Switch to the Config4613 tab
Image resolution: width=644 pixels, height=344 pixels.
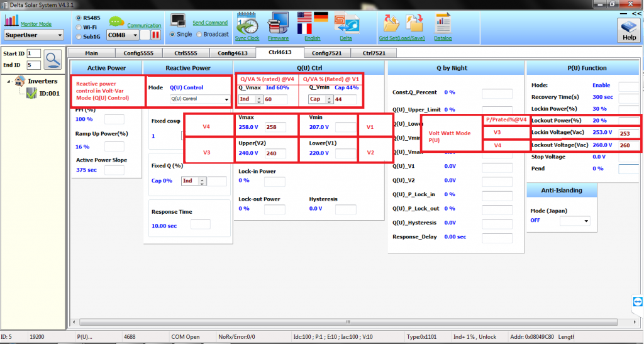click(x=232, y=53)
